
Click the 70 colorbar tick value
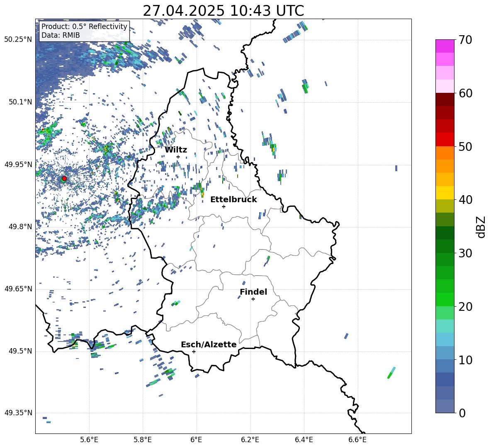[466, 40]
